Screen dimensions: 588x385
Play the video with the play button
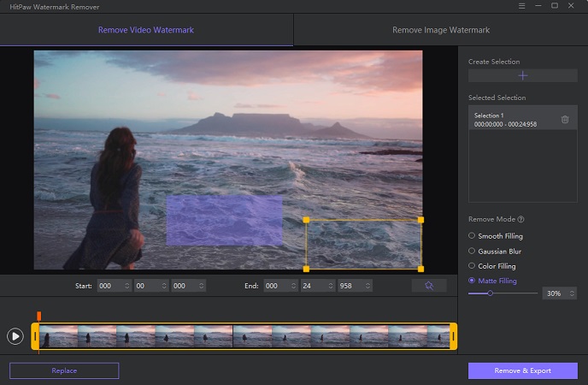click(15, 336)
